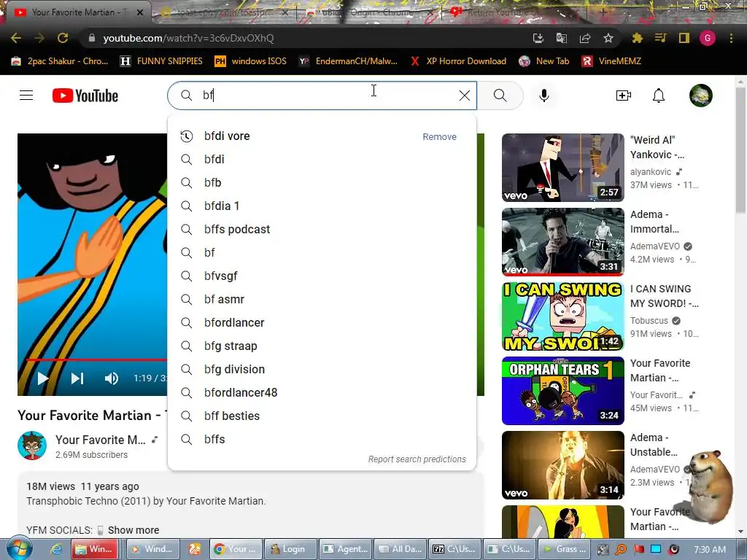Open the windows ISOS bookmark

click(251, 61)
